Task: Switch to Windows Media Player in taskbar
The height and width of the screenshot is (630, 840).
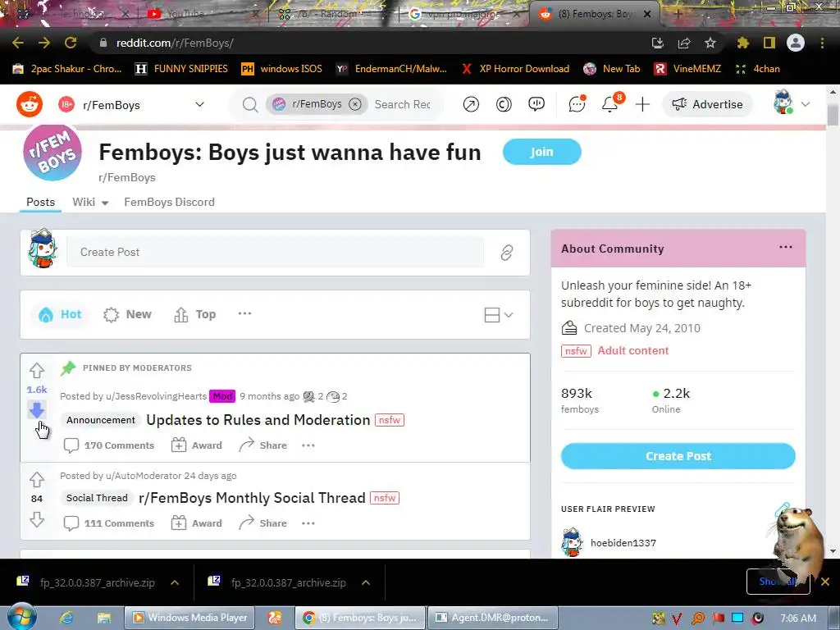Action: pos(189,618)
